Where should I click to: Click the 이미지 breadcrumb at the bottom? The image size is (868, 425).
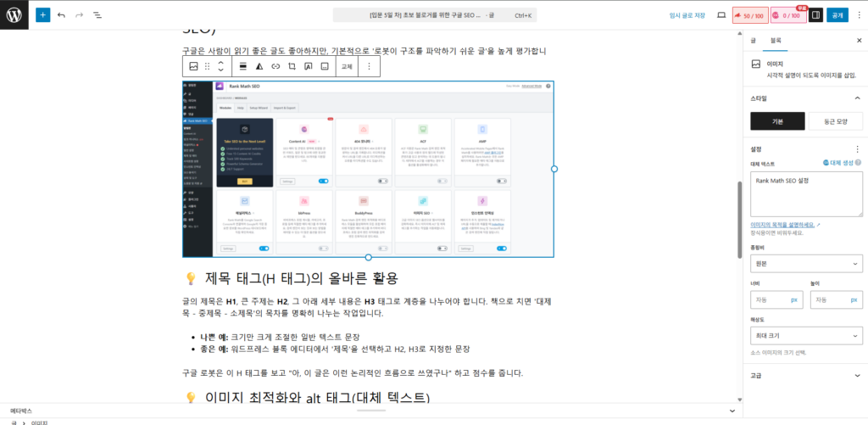(x=39, y=422)
